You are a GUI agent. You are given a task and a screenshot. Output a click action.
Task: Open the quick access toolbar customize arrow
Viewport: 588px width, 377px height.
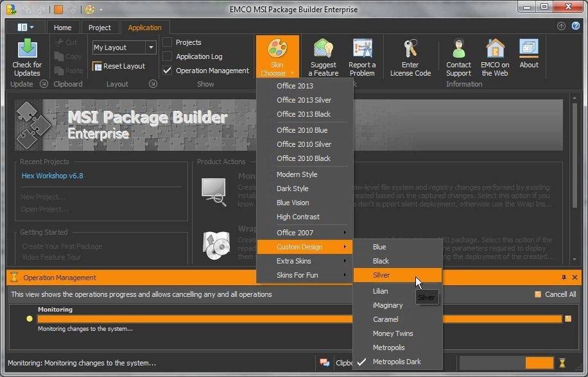(101, 10)
